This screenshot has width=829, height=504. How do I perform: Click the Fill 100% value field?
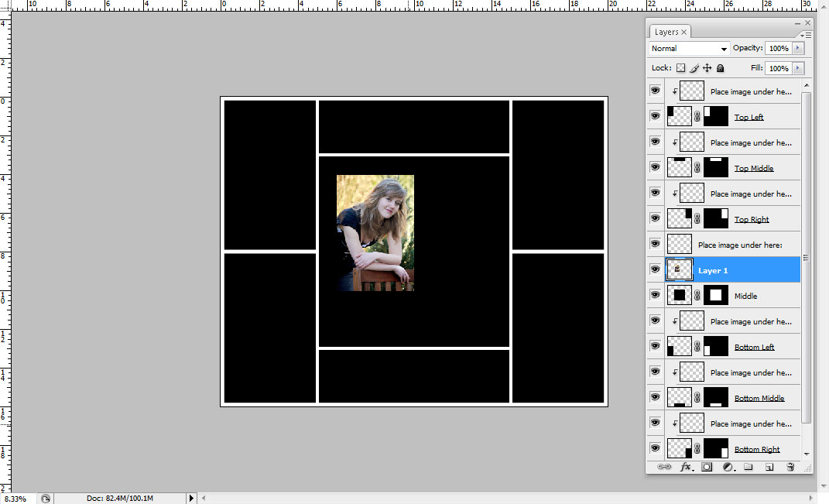pos(779,68)
